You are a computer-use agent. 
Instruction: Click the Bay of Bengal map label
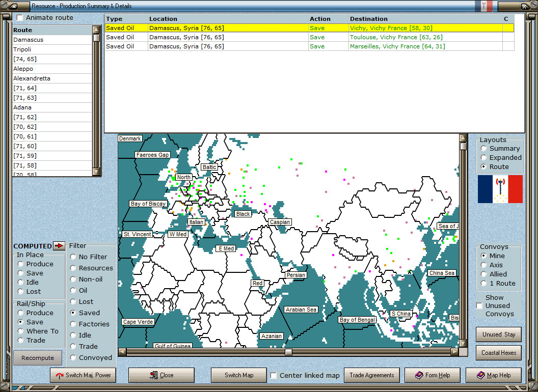pyautogui.click(x=357, y=320)
